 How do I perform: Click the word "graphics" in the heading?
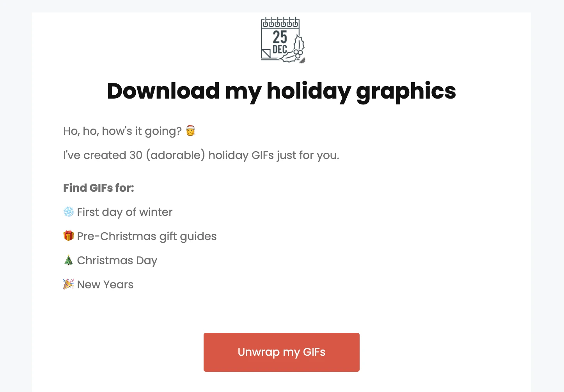point(406,91)
